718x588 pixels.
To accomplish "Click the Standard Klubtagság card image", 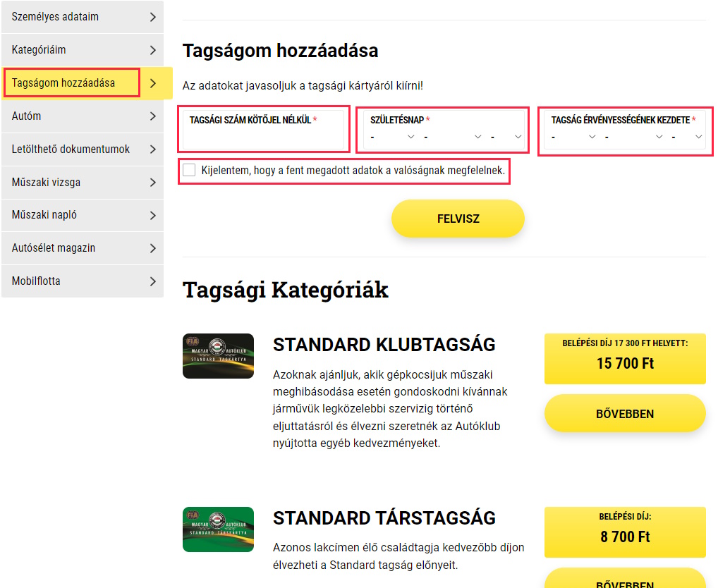I will tap(219, 356).
